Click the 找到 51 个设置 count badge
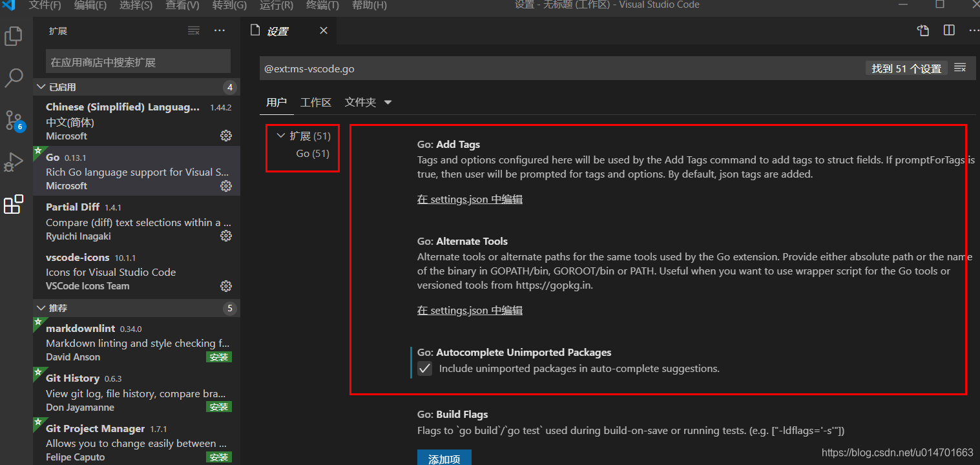The image size is (980, 465). [906, 68]
